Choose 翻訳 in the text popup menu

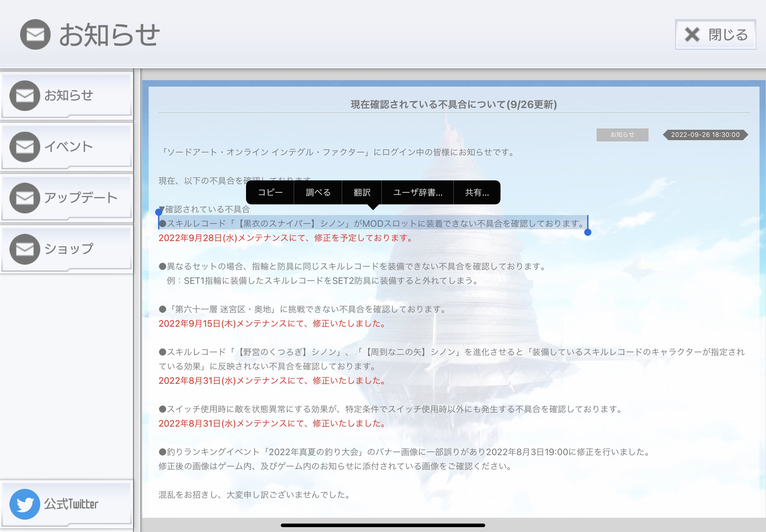pyautogui.click(x=362, y=192)
